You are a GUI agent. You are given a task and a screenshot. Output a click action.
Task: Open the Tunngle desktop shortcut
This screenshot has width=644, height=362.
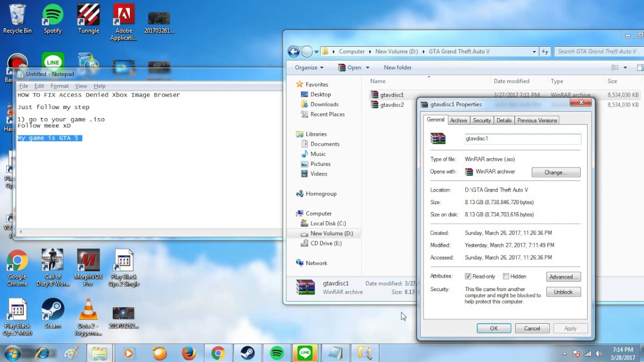point(89,19)
